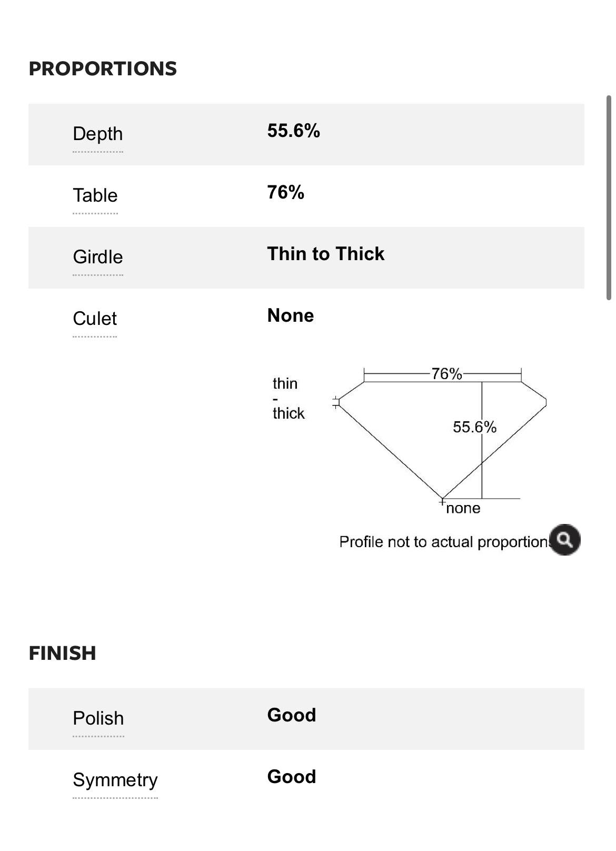Click the PROPORTIONS section heading
This screenshot has height=851, width=616.
point(103,68)
